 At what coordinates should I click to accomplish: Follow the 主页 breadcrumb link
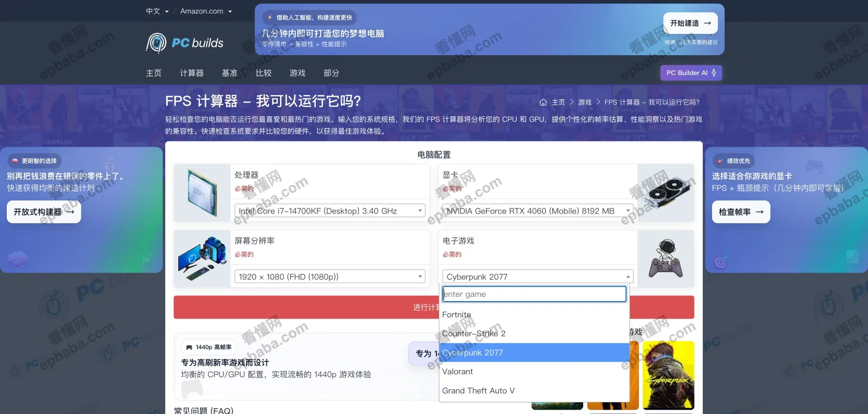click(558, 102)
